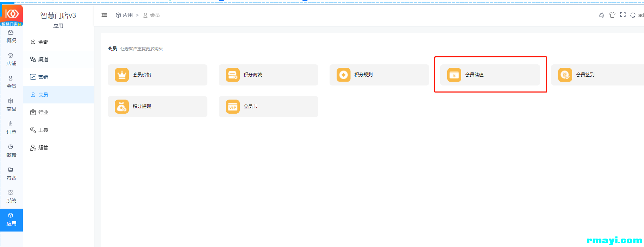Open the 系统 system settings section
This screenshot has height=247, width=644.
pos(11,196)
